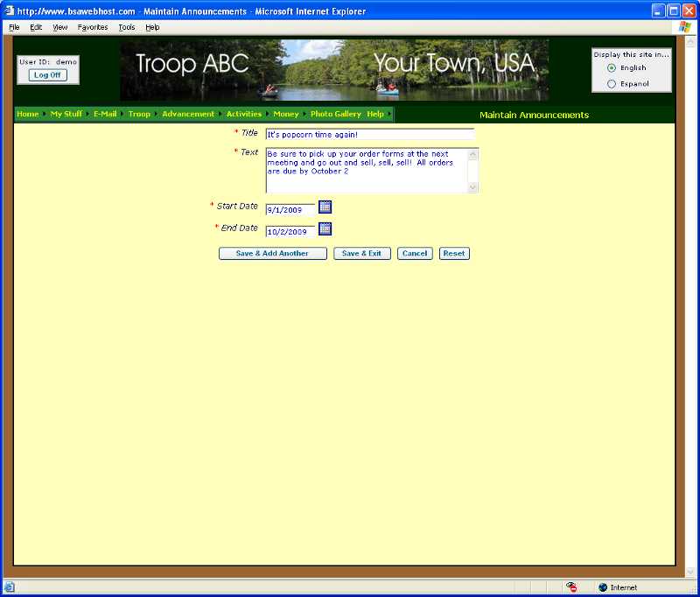Minimize the Internet Explorer window
Viewport: 700px width, 597px height.
tap(659, 11)
